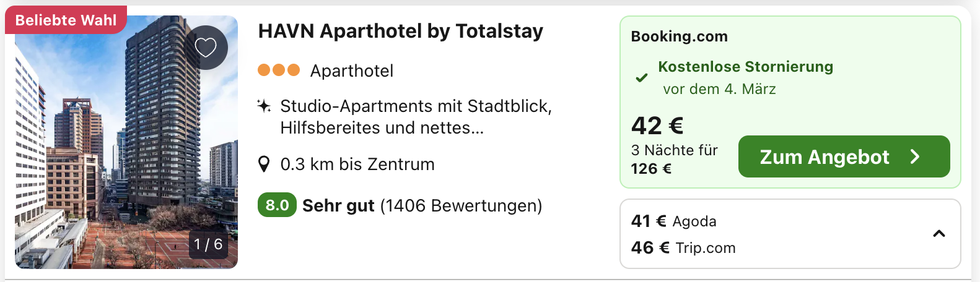Click the 0.3 km bis Zentrum text
Viewport: 980px width, 282px height.
pos(357,164)
